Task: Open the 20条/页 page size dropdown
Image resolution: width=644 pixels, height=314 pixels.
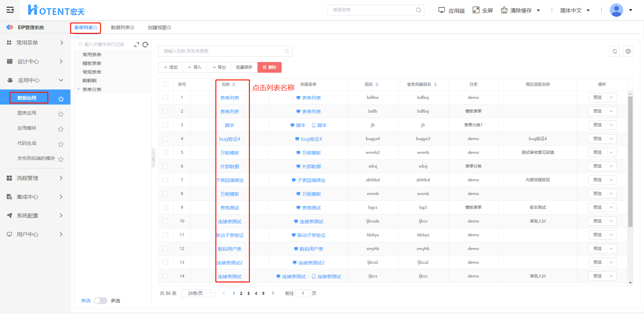Action: [198, 293]
